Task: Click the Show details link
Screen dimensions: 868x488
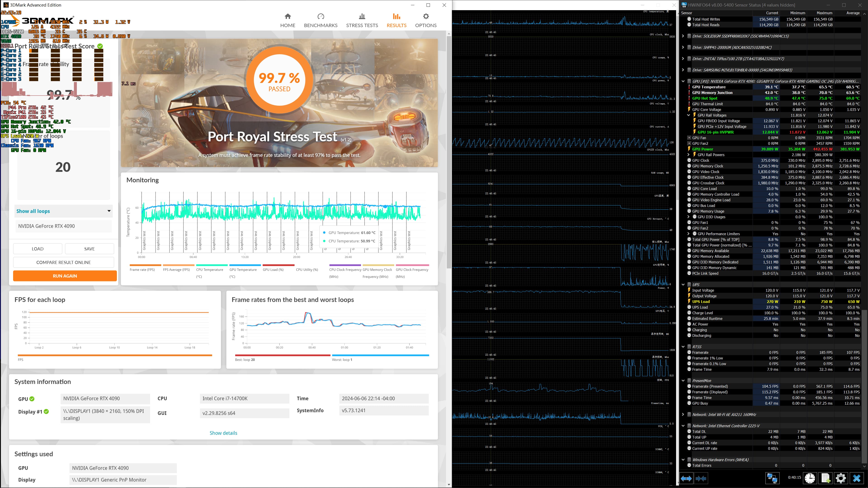Action: 223,433
